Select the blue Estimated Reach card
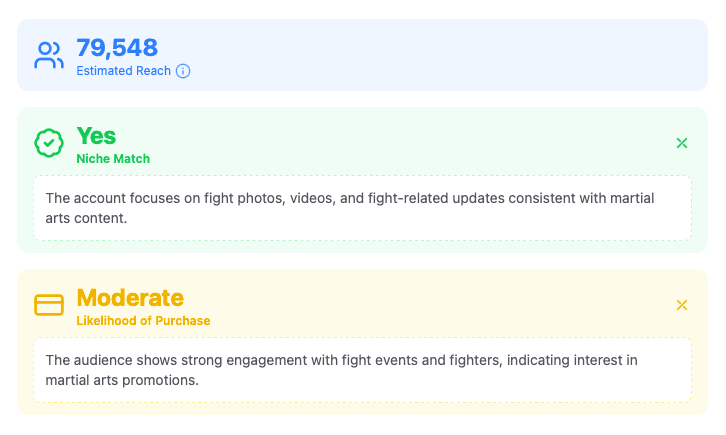Image resolution: width=726 pixels, height=435 pixels. point(363,55)
